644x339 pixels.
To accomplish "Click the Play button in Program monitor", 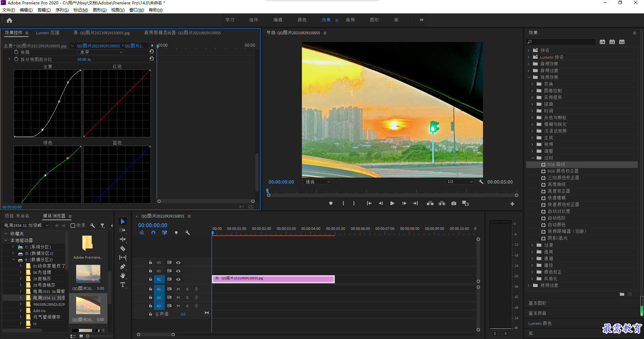I will 392,203.
